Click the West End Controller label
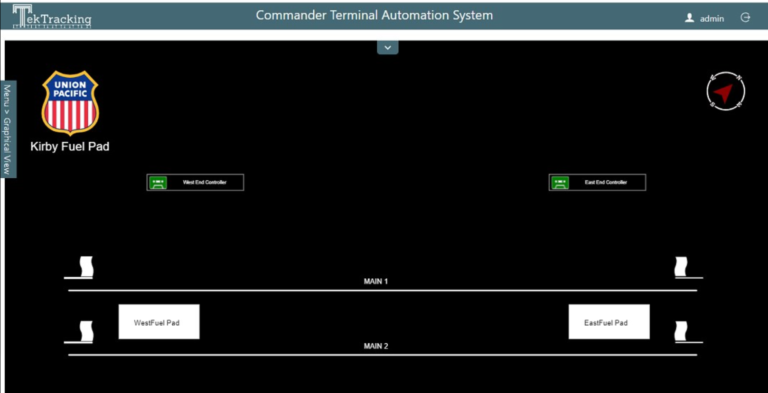The image size is (768, 393). (x=205, y=182)
